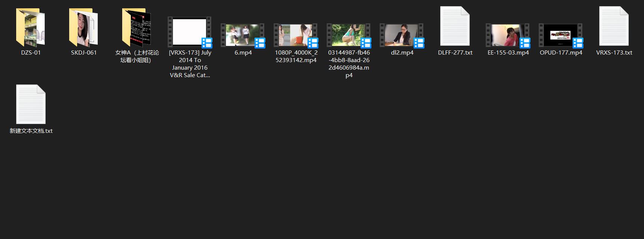Image resolution: width=644 pixels, height=239 pixels.
Task: Click the "DLFF-277.txt" file name text
Action: [x=455, y=53]
